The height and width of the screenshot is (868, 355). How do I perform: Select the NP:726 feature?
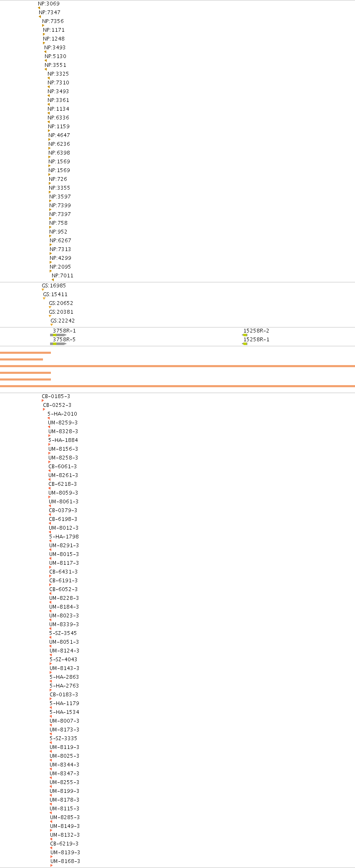pos(58,179)
